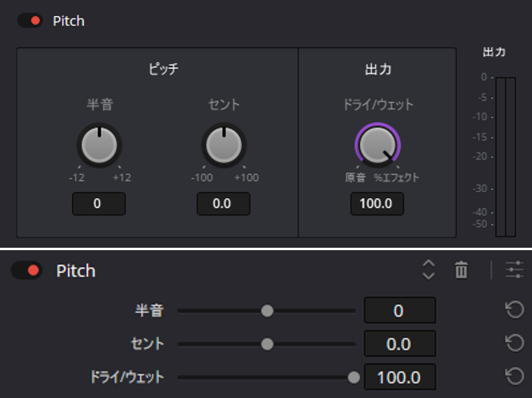Click the ドライ/ウェット purple knob

click(x=378, y=145)
